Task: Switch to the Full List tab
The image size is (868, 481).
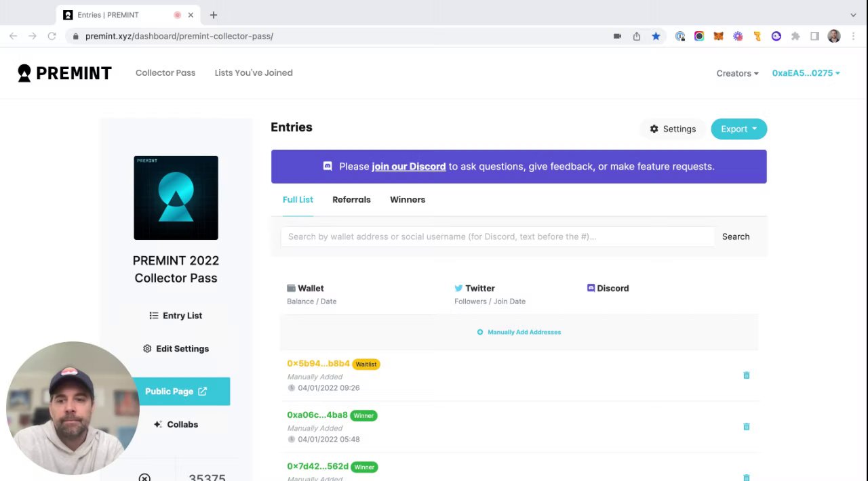Action: pos(298,199)
